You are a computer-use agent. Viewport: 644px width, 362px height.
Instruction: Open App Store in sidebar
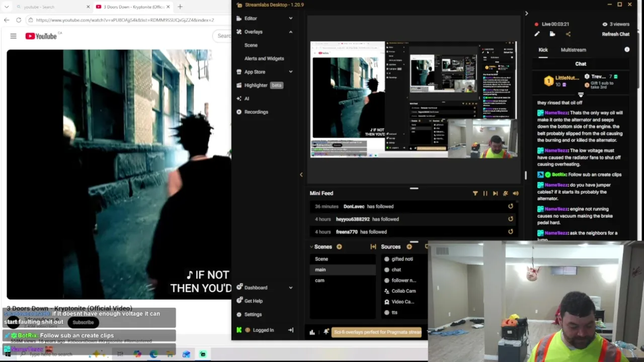tap(255, 72)
